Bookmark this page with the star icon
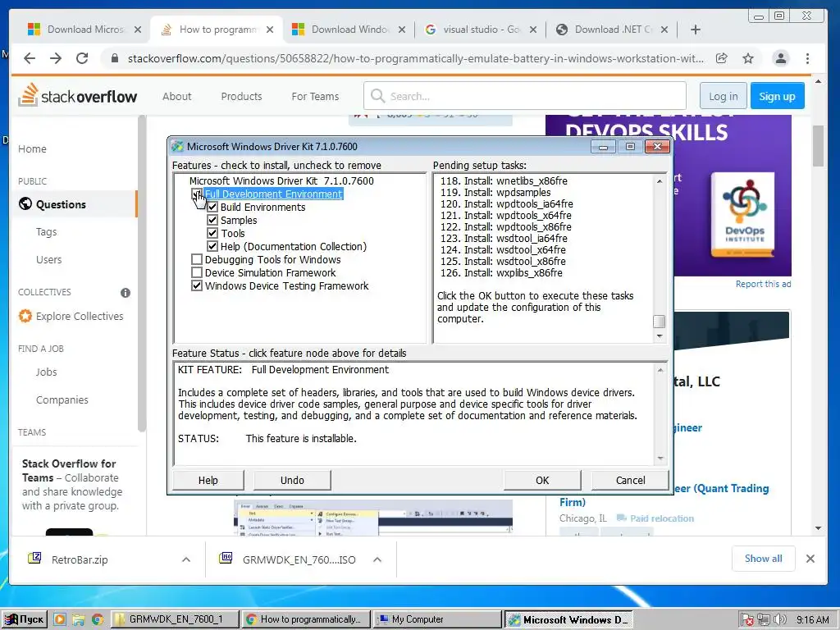840x630 pixels. [x=748, y=58]
